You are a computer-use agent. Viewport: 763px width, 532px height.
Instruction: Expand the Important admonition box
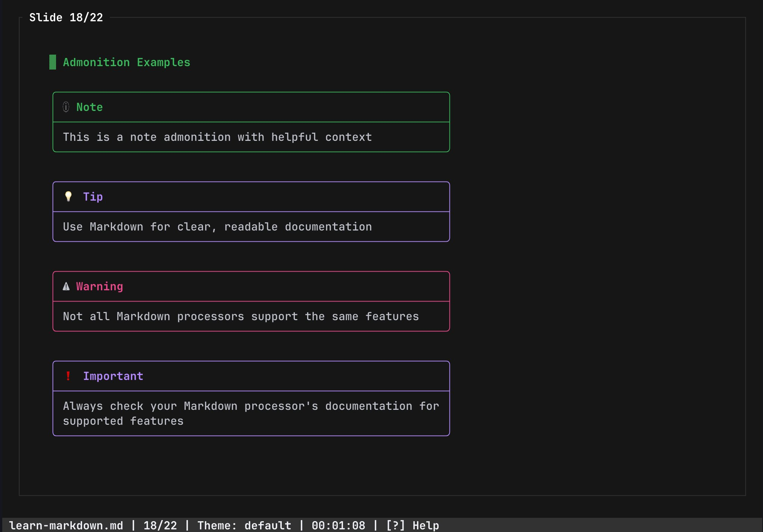[x=113, y=376]
